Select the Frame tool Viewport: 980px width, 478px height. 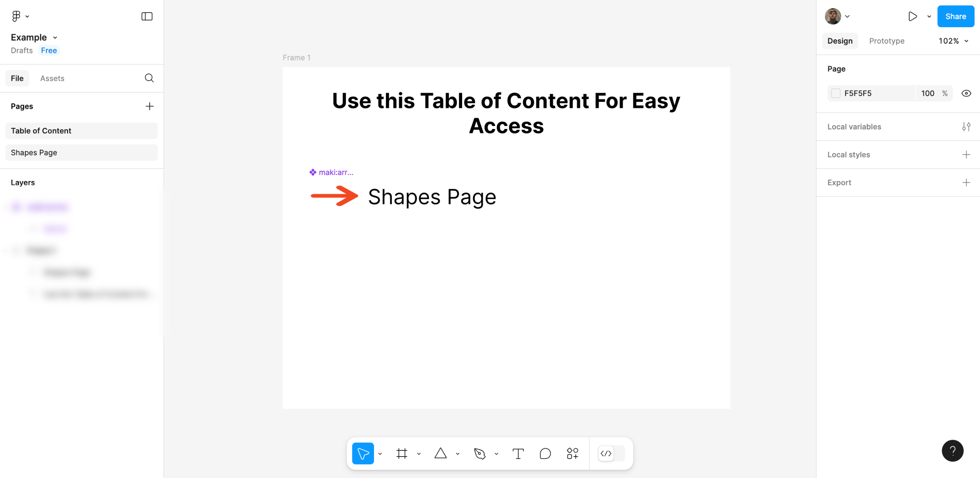click(x=402, y=453)
